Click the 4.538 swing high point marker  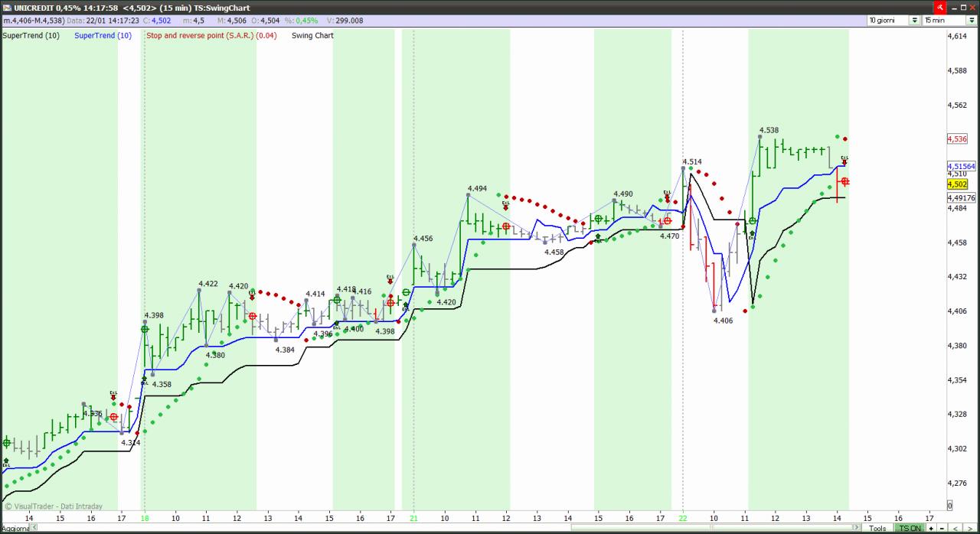pyautogui.click(x=759, y=137)
